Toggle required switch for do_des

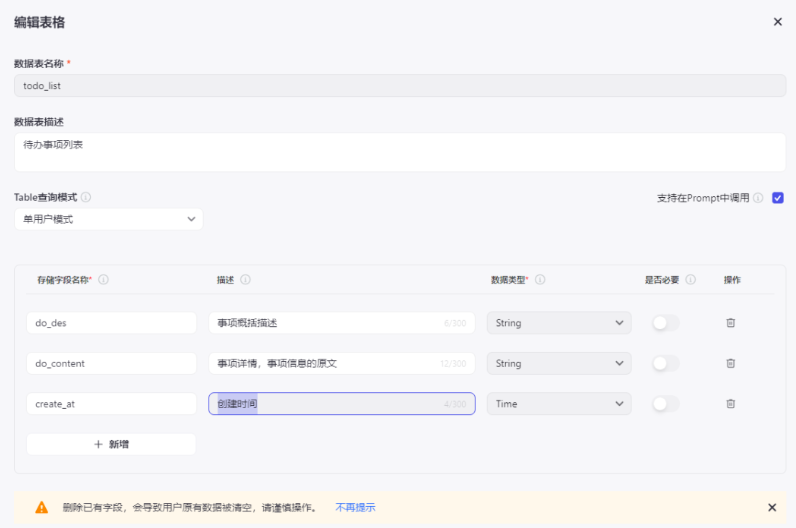[x=666, y=323]
